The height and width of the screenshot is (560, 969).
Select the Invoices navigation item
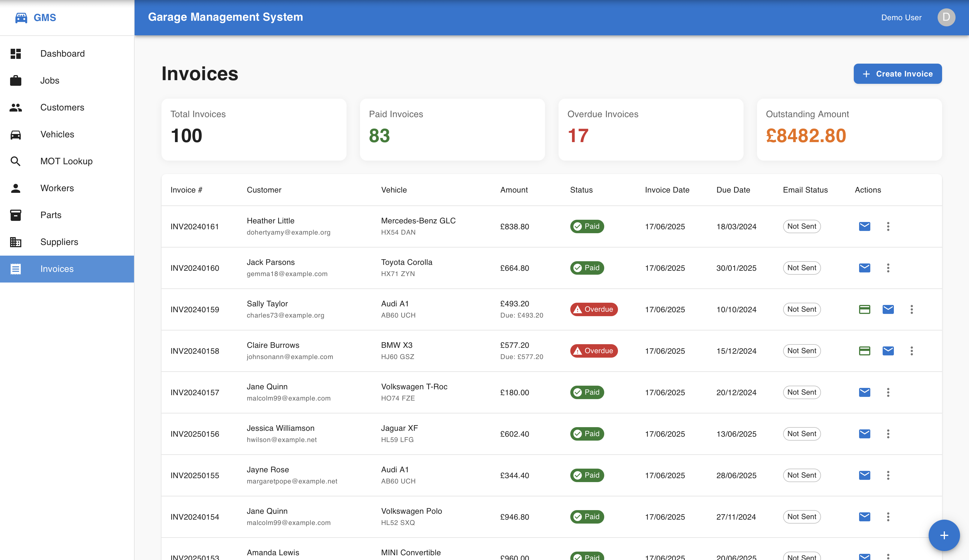coord(57,269)
